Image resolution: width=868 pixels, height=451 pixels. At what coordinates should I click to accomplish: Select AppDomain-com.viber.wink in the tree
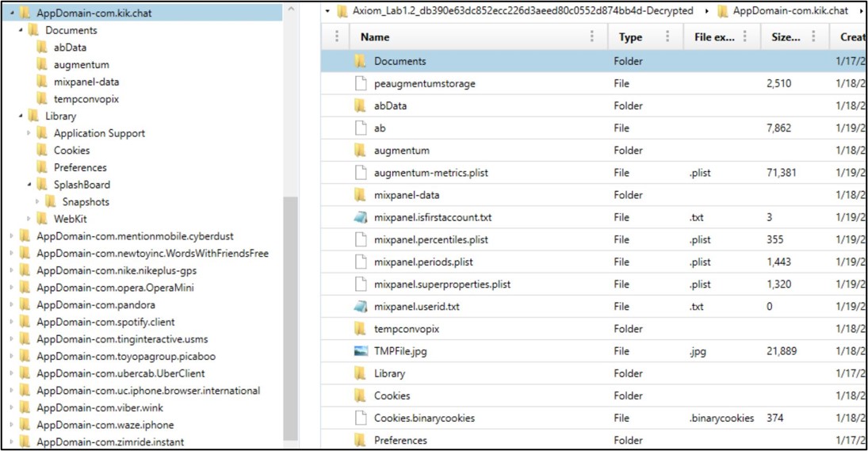[x=100, y=407]
